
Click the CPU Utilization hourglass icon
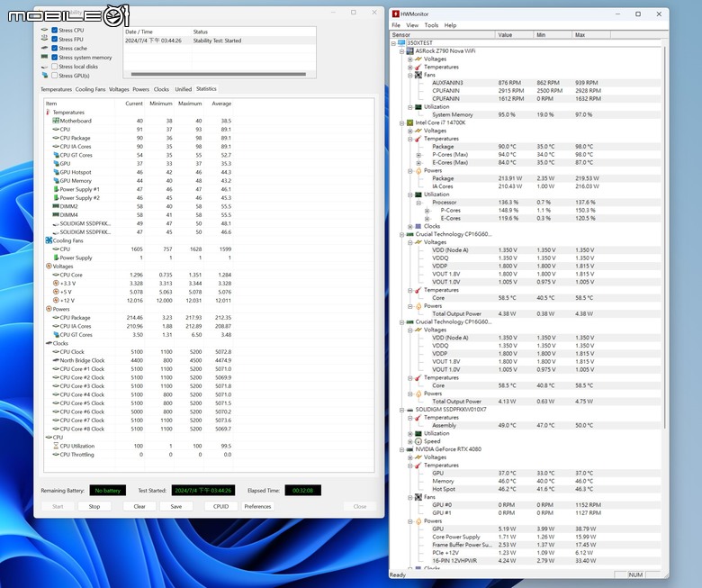pyautogui.click(x=56, y=446)
